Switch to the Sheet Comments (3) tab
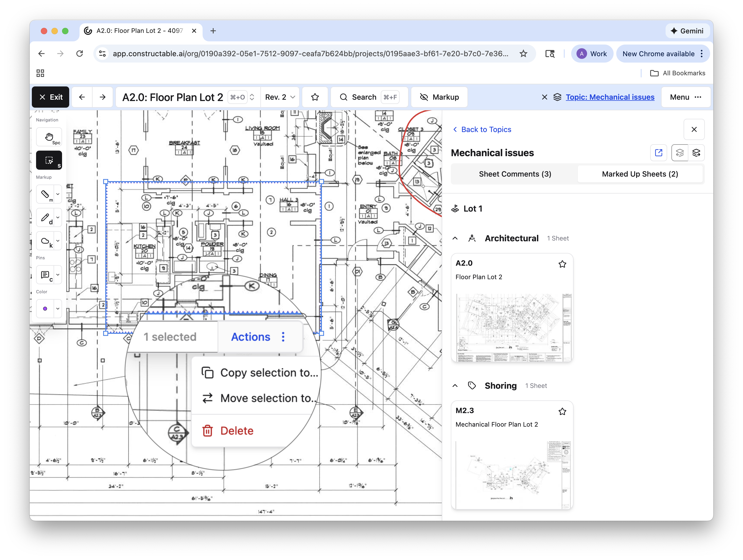 pos(515,174)
